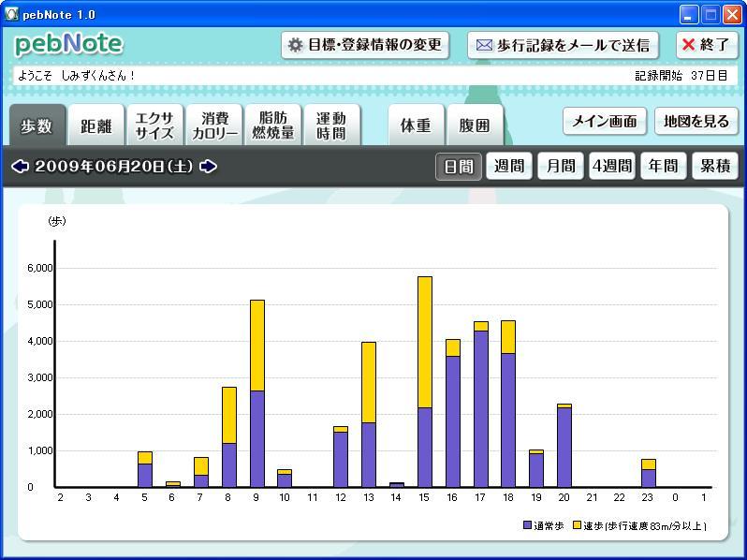
Task: Click the previous day left arrow
Action: click(20, 167)
